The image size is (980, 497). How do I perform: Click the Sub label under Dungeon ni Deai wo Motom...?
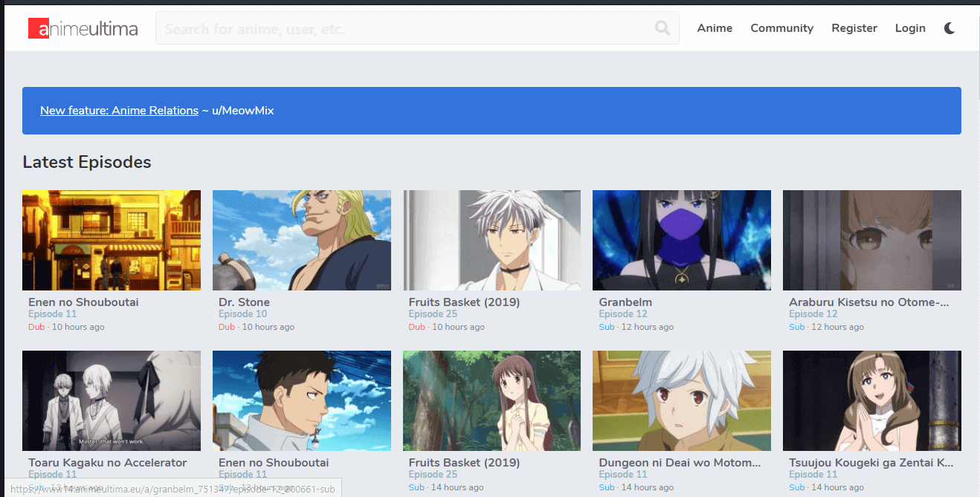[607, 487]
